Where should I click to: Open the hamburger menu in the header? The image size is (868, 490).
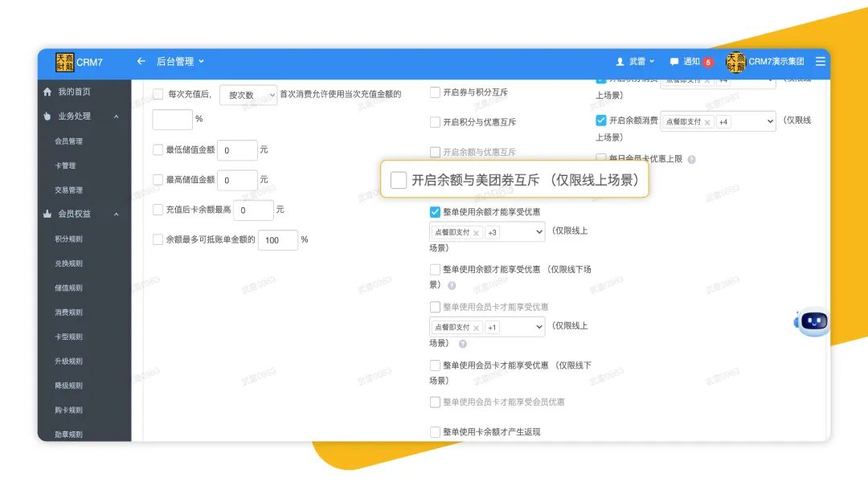coord(821,61)
